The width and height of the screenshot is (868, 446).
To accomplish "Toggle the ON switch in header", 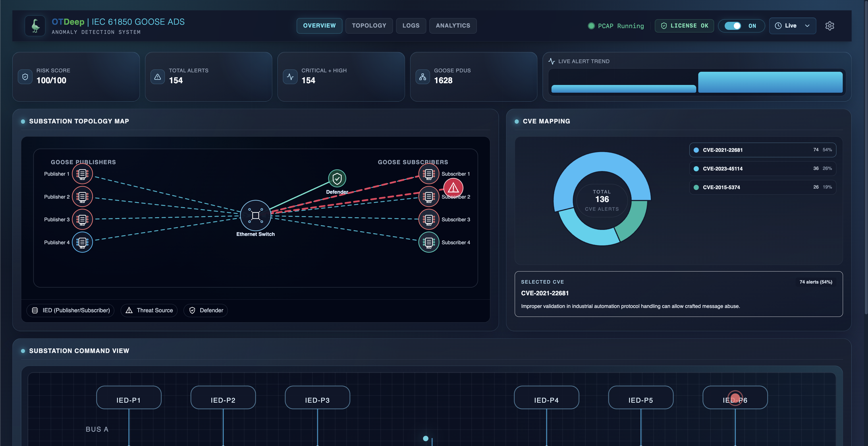I will pos(733,26).
